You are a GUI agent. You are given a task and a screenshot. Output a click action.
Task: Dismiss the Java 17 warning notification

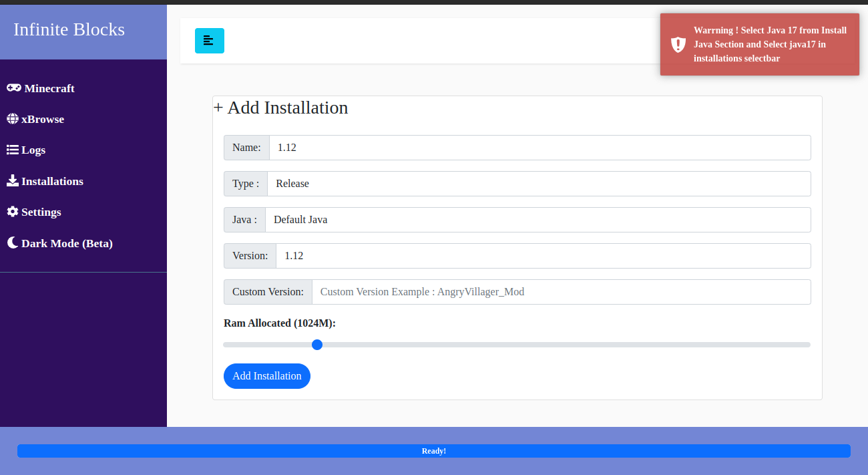tap(760, 45)
